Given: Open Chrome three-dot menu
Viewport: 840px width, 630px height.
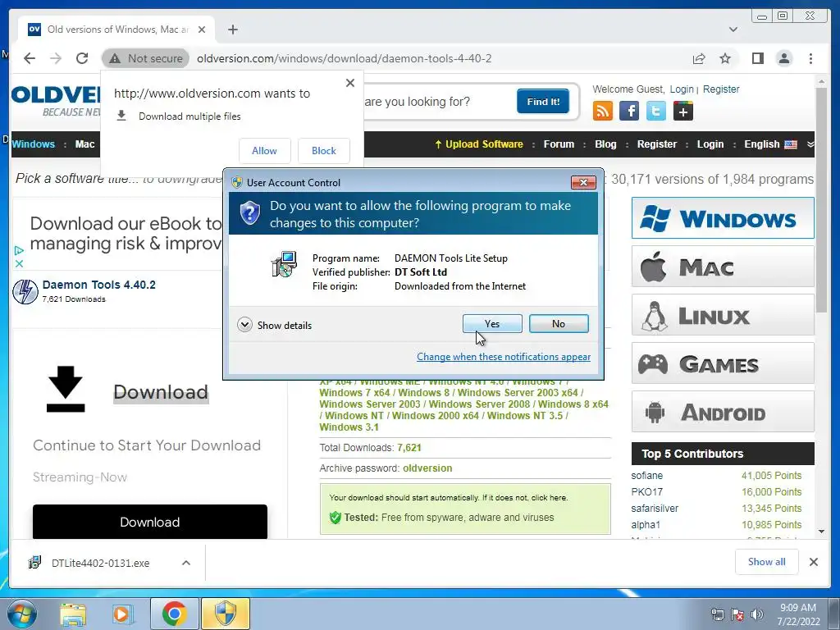Looking at the screenshot, I should (810, 58).
